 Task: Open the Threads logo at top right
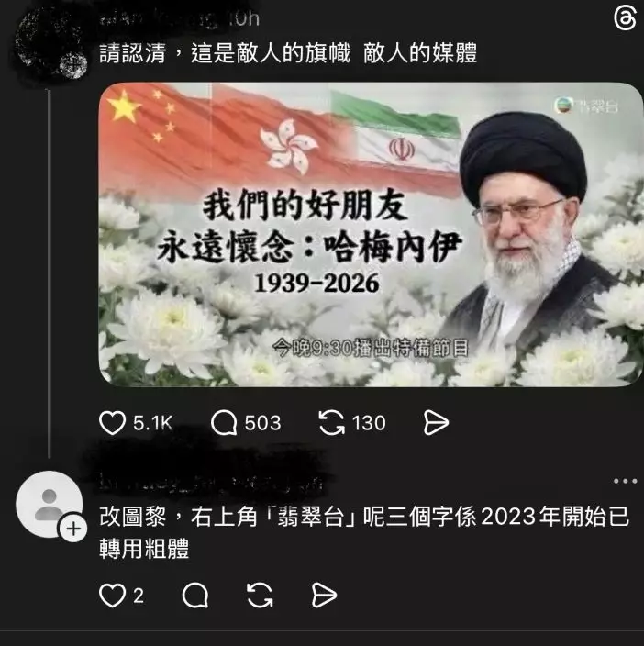click(x=625, y=19)
